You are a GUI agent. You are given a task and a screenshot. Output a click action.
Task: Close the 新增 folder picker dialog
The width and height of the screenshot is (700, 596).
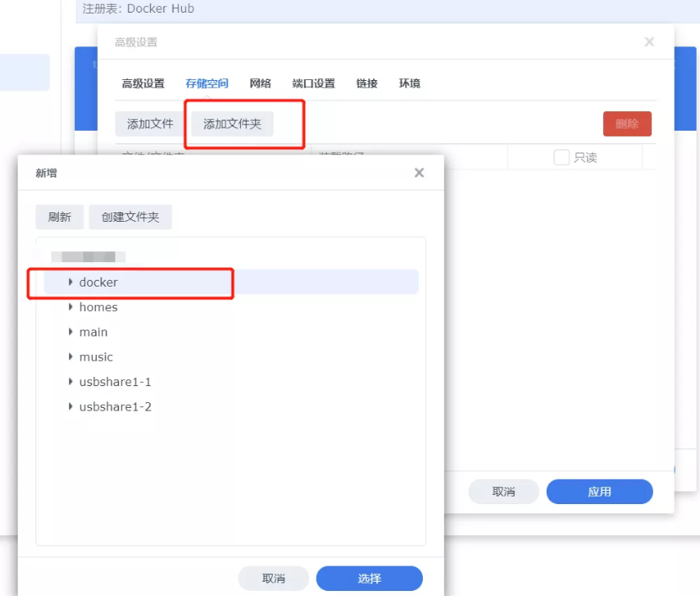(x=419, y=173)
